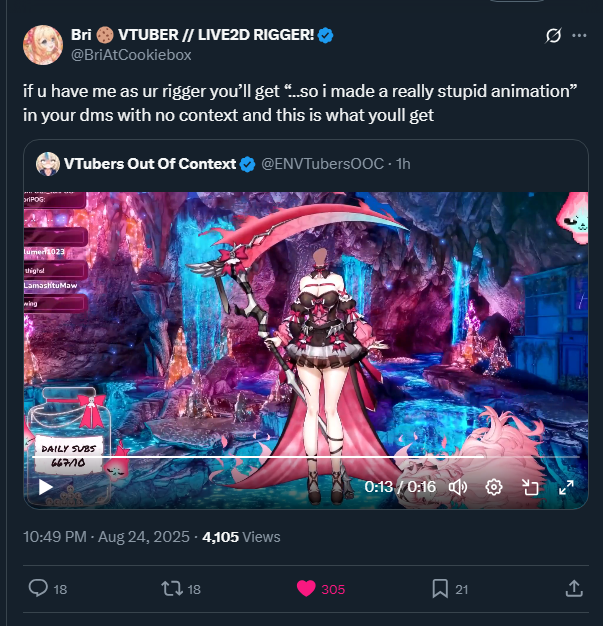Repost using the retweet arrows icon
The image size is (603, 626).
(172, 588)
